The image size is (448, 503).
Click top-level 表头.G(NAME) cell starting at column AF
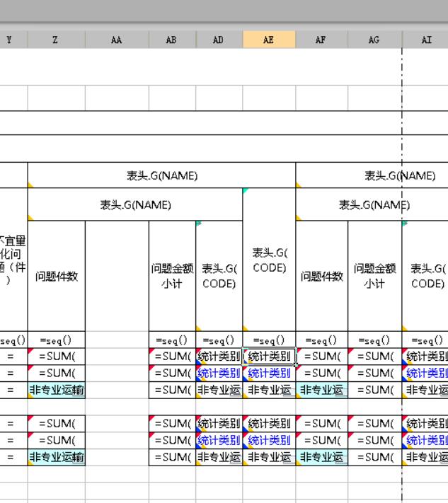[372, 175]
